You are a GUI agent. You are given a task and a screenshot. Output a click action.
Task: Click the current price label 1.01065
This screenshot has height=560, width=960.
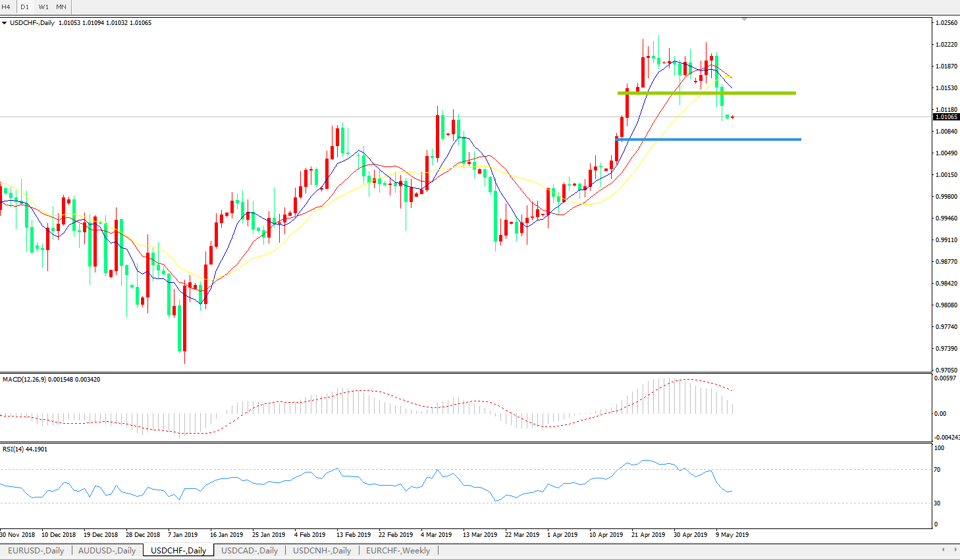pos(946,117)
